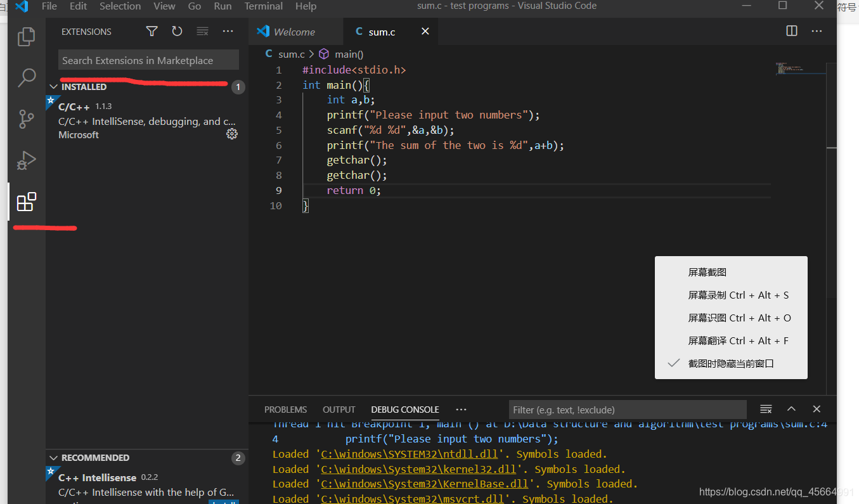The image size is (859, 504).
Task: Open the Run menu
Action: (x=223, y=6)
